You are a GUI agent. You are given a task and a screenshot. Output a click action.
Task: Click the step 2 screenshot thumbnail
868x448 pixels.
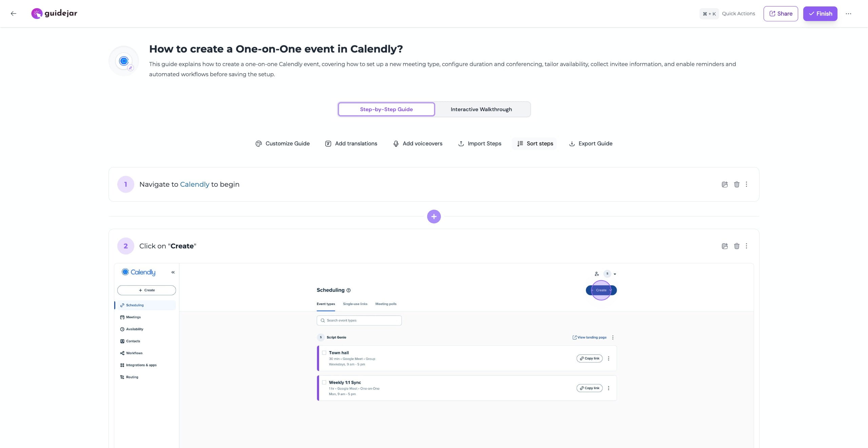tap(434, 356)
